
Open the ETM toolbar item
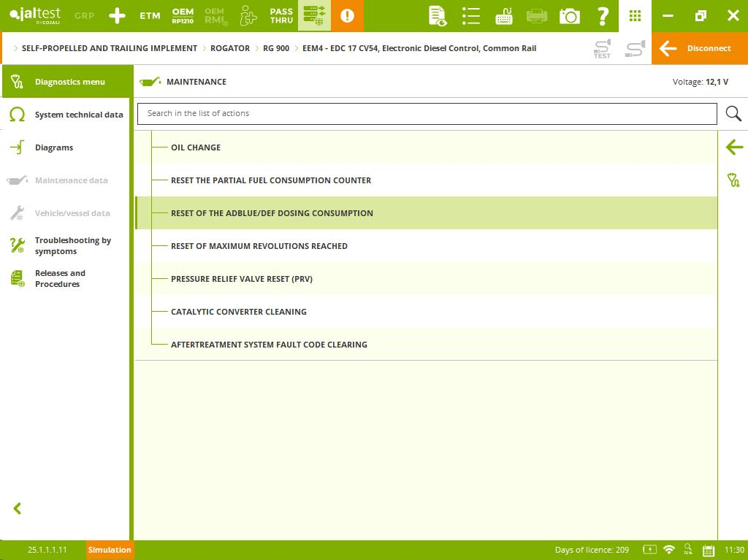click(150, 16)
